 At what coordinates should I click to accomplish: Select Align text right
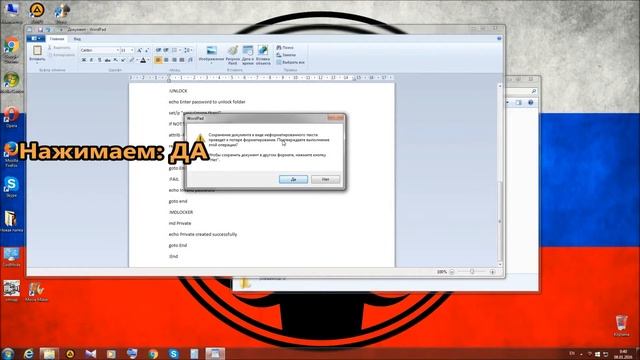[x=174, y=60]
